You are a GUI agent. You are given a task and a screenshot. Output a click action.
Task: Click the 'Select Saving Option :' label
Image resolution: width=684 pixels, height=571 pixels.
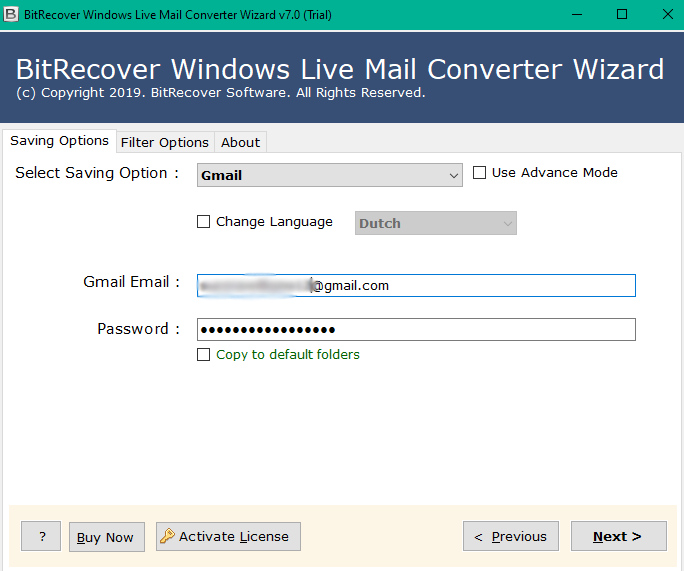coord(97,173)
